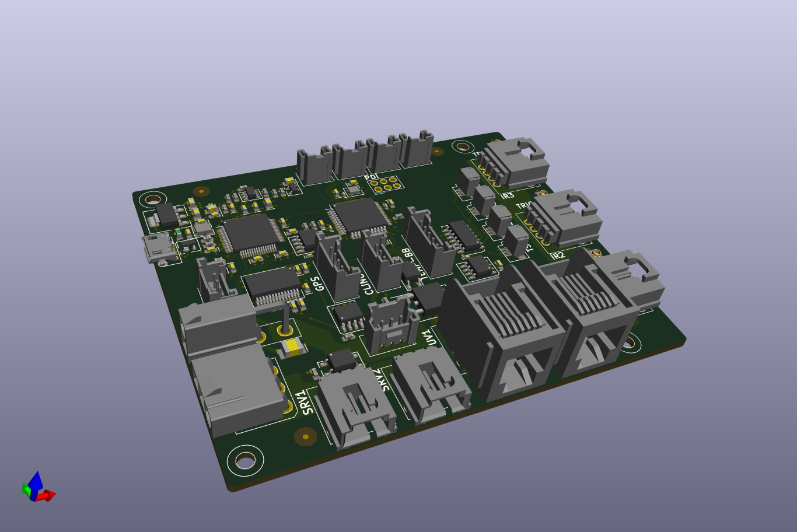The height and width of the screenshot is (532, 797).
Task: Click the IR2 silkscreen label
Action: (557, 256)
